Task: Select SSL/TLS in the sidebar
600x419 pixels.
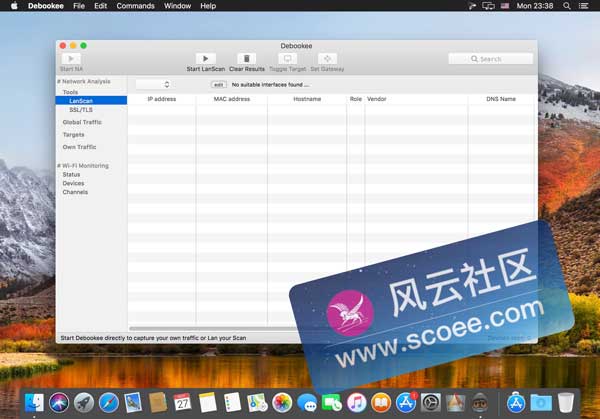Action: 81,110
